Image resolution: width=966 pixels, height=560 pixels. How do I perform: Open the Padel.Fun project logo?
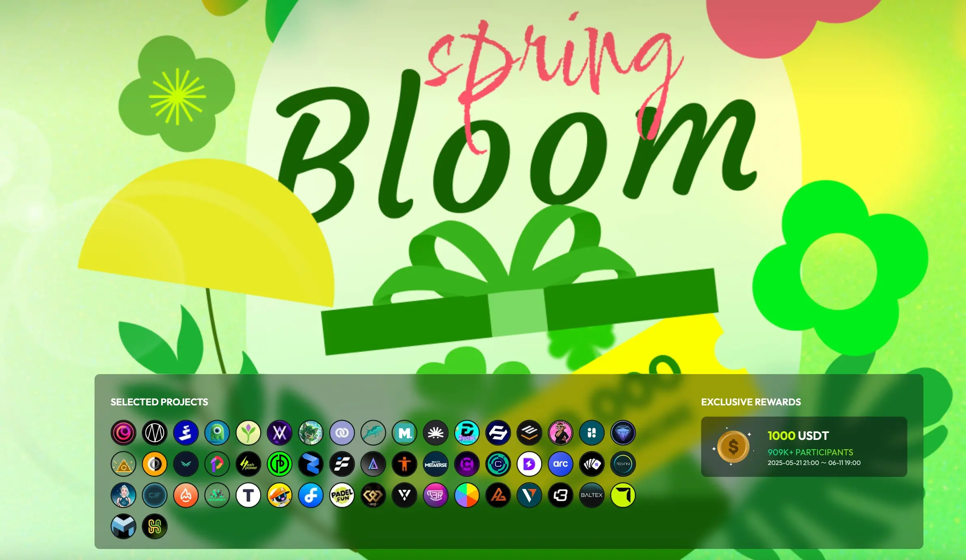point(342,495)
